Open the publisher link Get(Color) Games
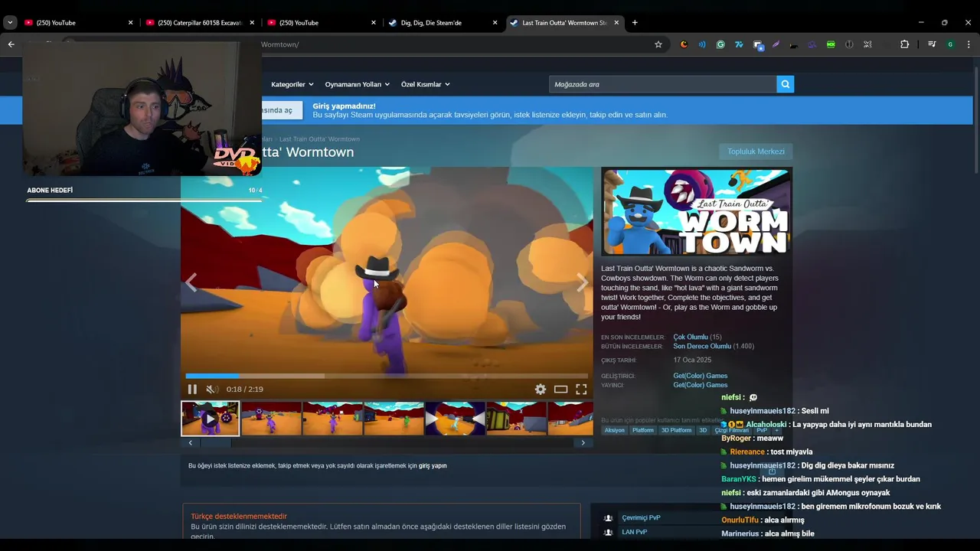The width and height of the screenshot is (980, 551). pyautogui.click(x=701, y=385)
